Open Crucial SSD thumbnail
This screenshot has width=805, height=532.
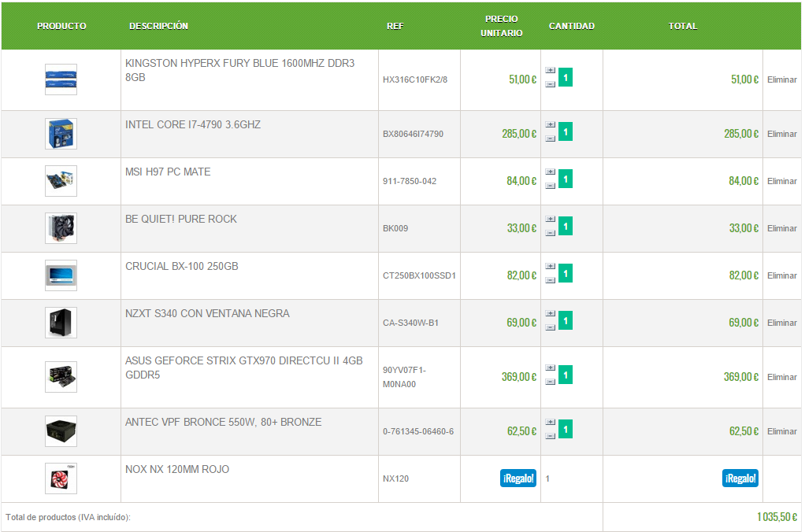(x=61, y=275)
